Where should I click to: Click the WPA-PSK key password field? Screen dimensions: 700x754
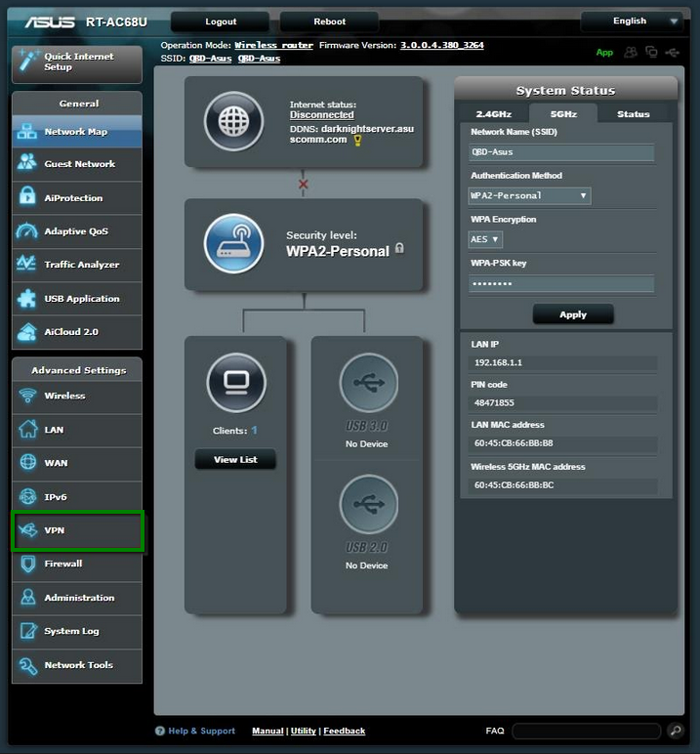(561, 283)
